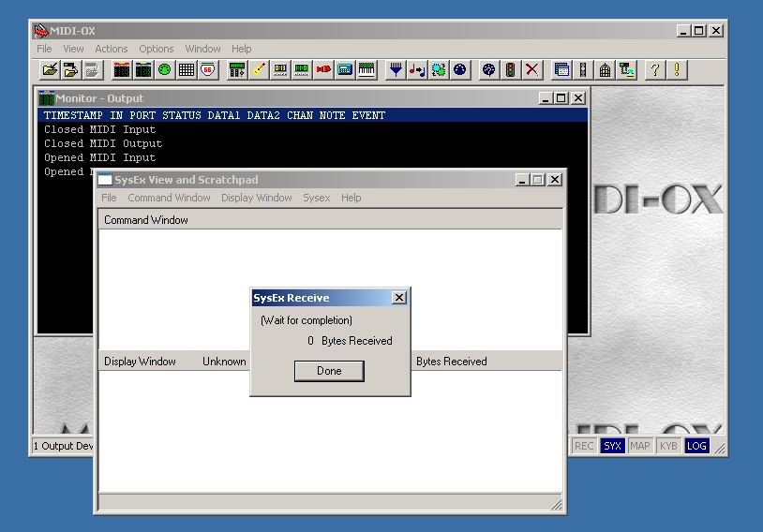Image resolution: width=763 pixels, height=532 pixels.
Task: Click the TIMESTAMP column header row
Action: (x=312, y=115)
